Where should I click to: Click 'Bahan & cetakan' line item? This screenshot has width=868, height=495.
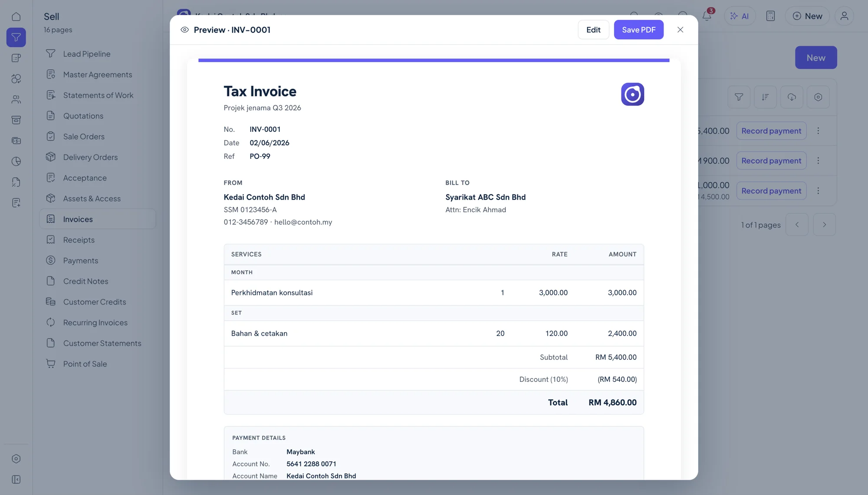[259, 334]
